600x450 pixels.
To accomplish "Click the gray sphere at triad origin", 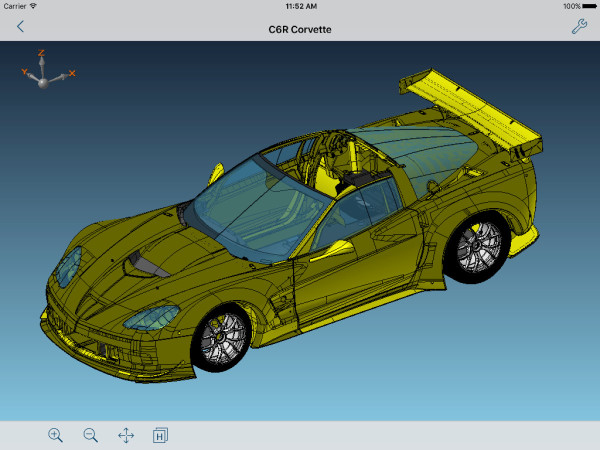I will [43, 82].
